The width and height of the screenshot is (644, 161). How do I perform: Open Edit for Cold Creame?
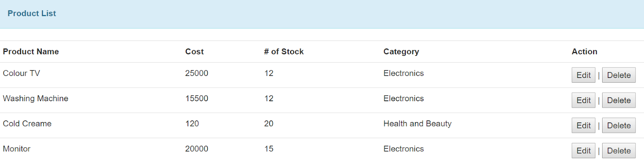583,126
